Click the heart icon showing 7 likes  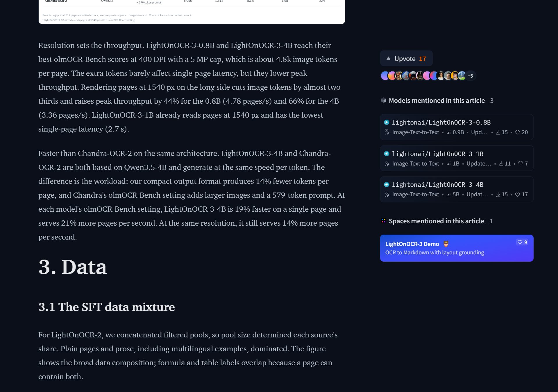point(520,164)
